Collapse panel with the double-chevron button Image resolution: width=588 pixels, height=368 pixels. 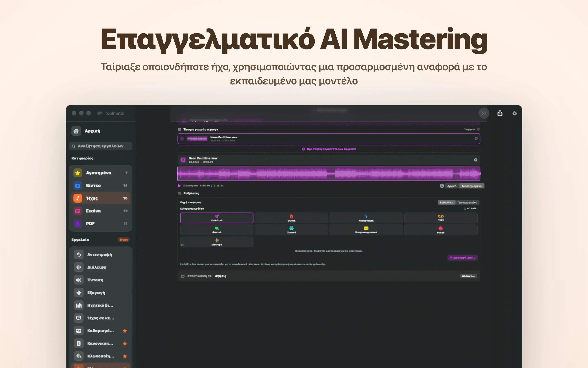483,113
